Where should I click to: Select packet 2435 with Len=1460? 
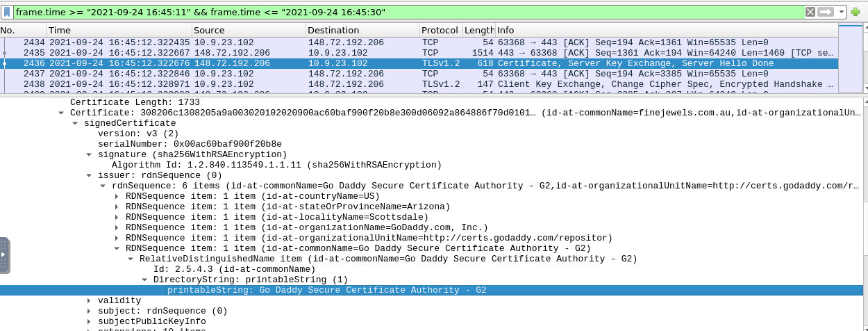pos(419,53)
